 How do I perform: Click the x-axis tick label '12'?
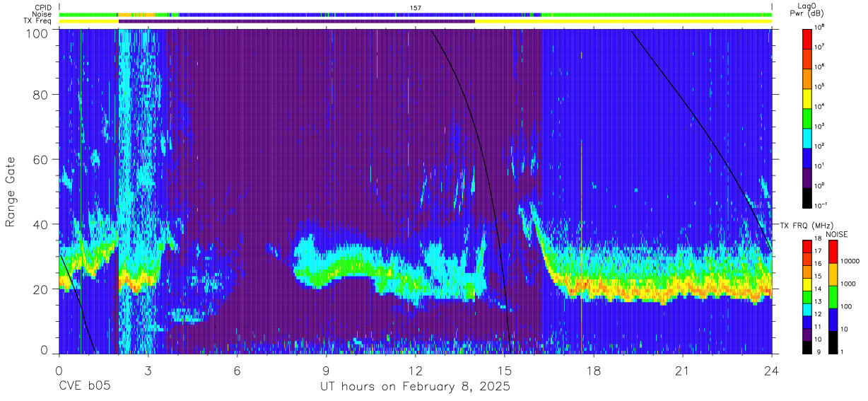[416, 371]
